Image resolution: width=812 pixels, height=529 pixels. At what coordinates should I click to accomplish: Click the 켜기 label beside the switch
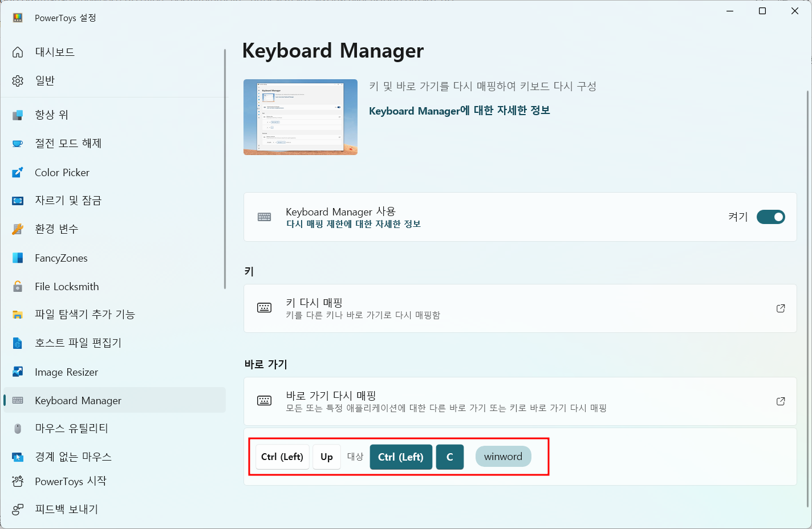[x=738, y=217]
